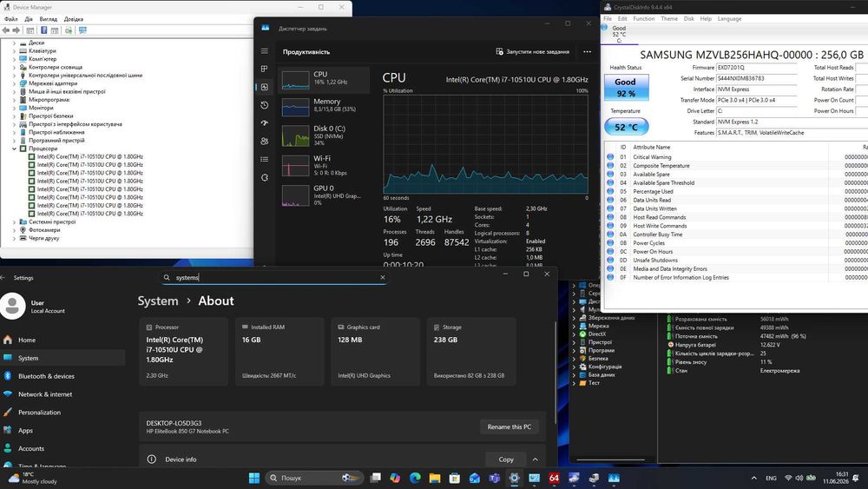Open App history icon in Task Manager
This screenshot has height=489, width=868.
(264, 105)
